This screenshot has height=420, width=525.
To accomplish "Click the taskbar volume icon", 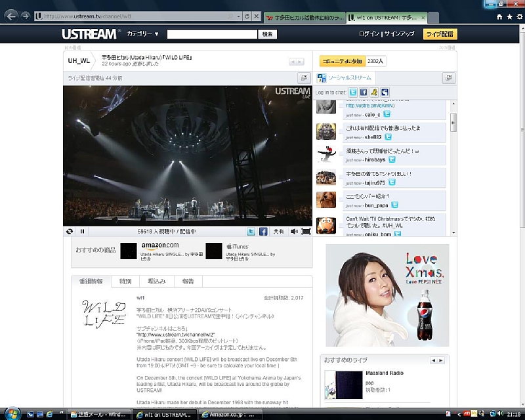I will click(500, 414).
